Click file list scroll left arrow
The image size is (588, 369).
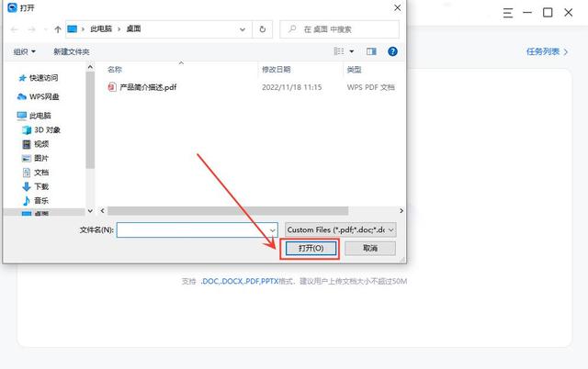(x=102, y=211)
